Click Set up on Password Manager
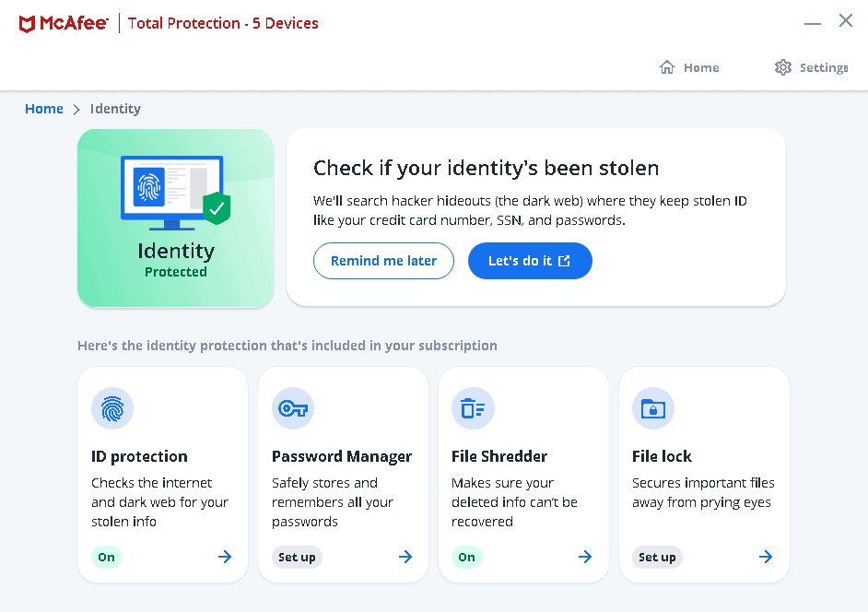 click(x=297, y=557)
